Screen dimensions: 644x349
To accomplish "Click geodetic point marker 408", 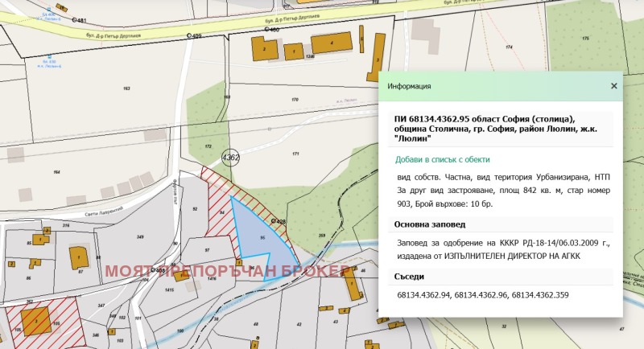I will point(152,270).
